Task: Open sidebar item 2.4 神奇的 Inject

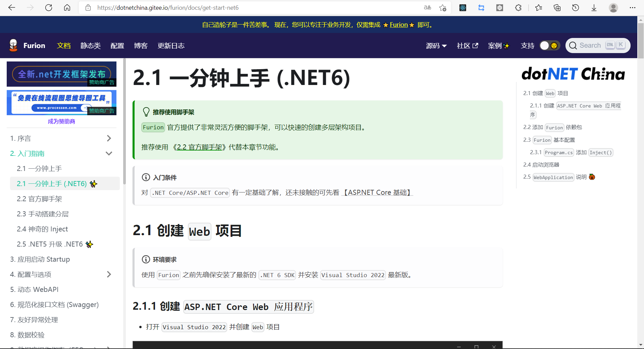Action: (42, 229)
